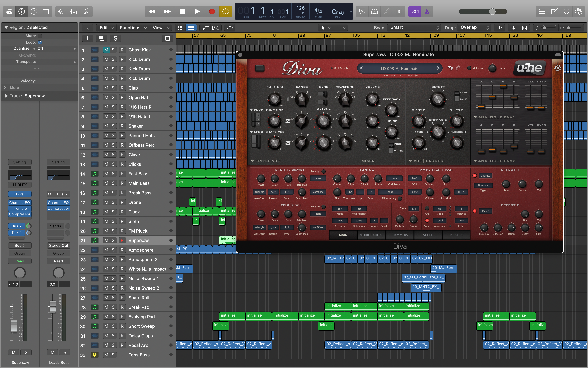Click the Diva undo arrow

coord(450,68)
